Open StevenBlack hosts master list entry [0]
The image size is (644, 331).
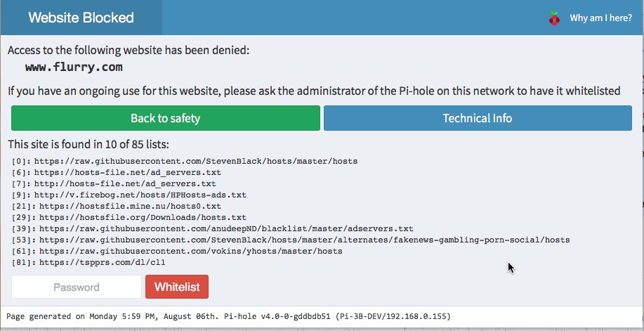tap(195, 161)
